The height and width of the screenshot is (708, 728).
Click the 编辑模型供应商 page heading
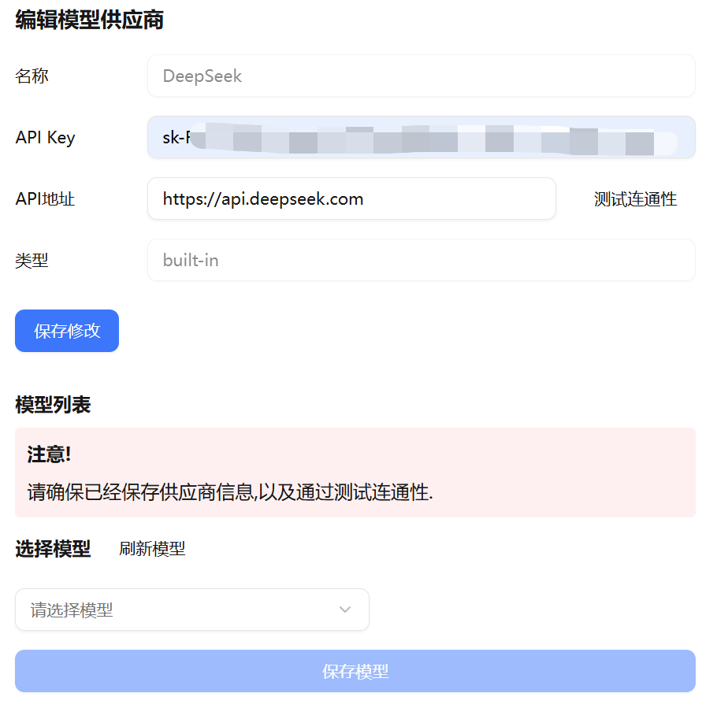point(90,20)
